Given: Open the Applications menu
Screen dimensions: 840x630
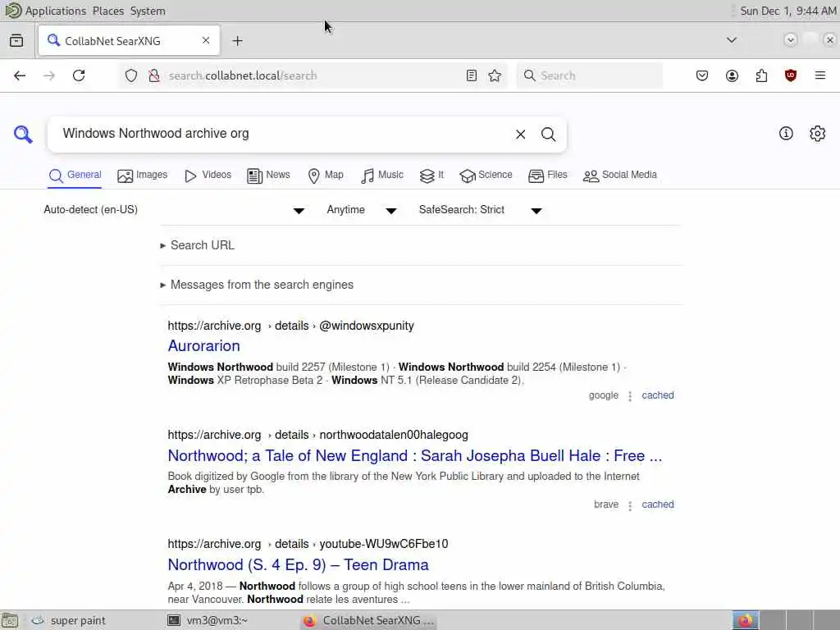Looking at the screenshot, I should click(x=55, y=11).
